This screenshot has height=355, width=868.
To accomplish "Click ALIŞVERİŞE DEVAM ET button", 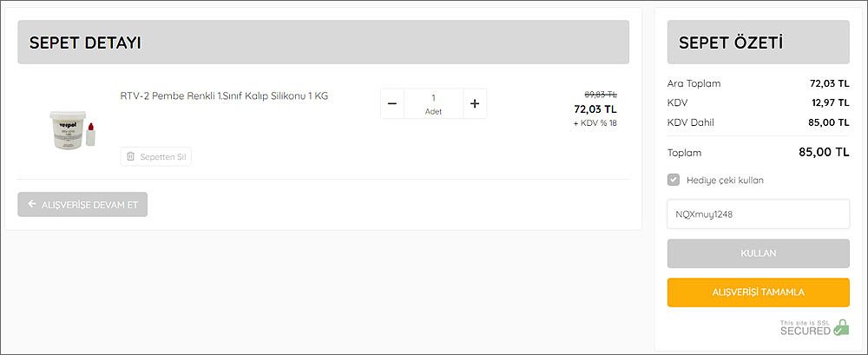I will pos(82,204).
